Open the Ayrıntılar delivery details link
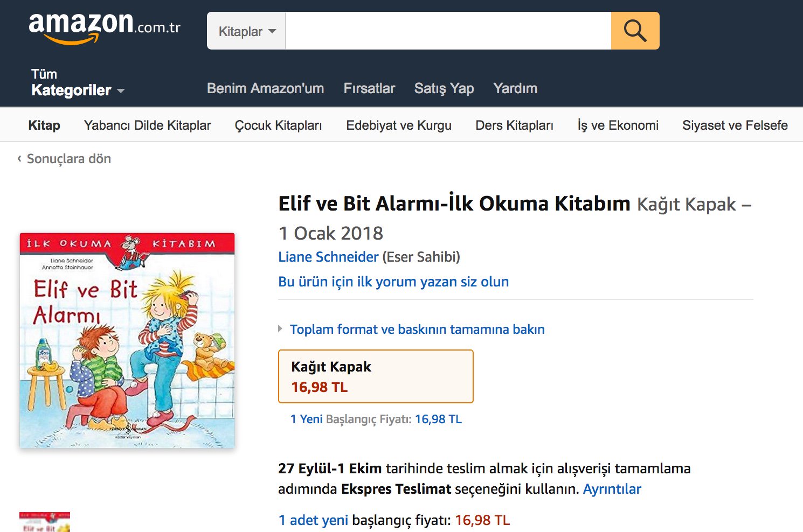This screenshot has height=532, width=803. click(x=612, y=489)
